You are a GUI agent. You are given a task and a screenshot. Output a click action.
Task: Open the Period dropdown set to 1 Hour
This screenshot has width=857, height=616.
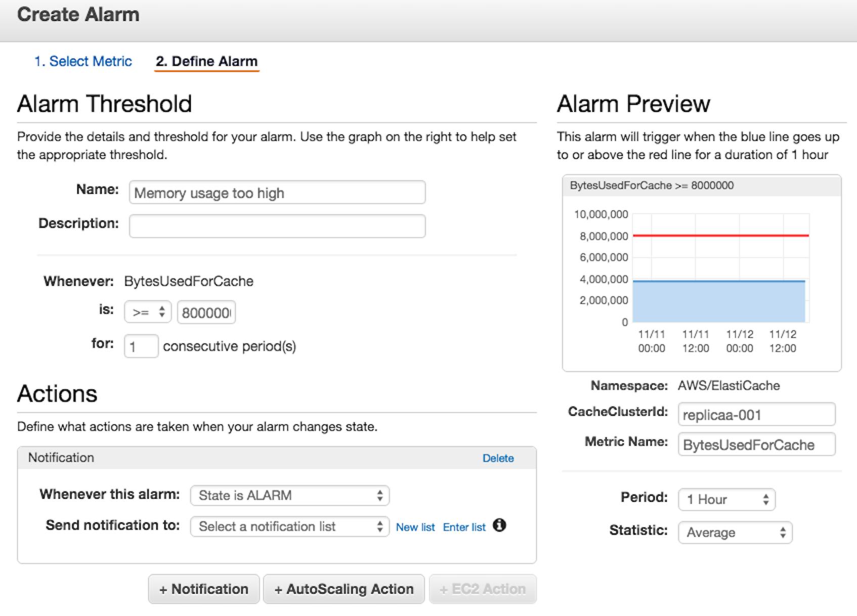(x=726, y=499)
